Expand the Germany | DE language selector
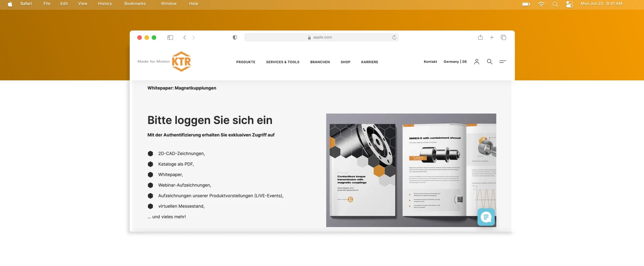 pos(455,62)
